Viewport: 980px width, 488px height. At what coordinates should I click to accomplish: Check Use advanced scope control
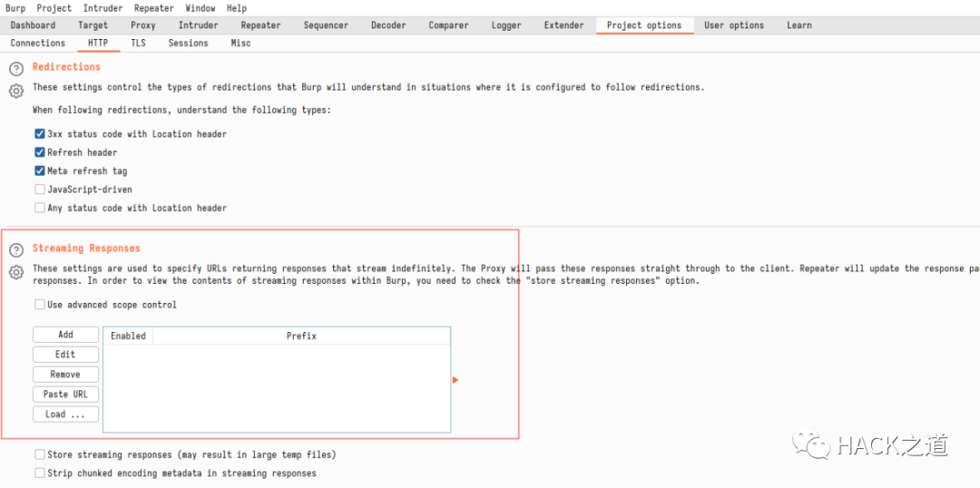(x=40, y=304)
